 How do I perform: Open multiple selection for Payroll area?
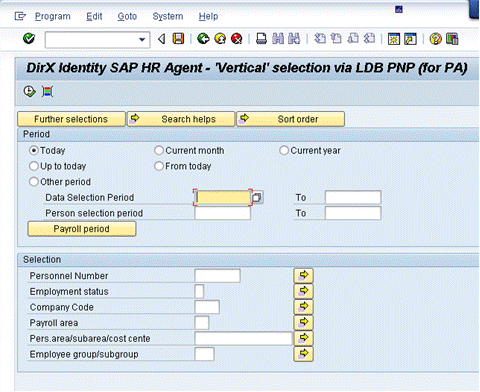click(303, 322)
